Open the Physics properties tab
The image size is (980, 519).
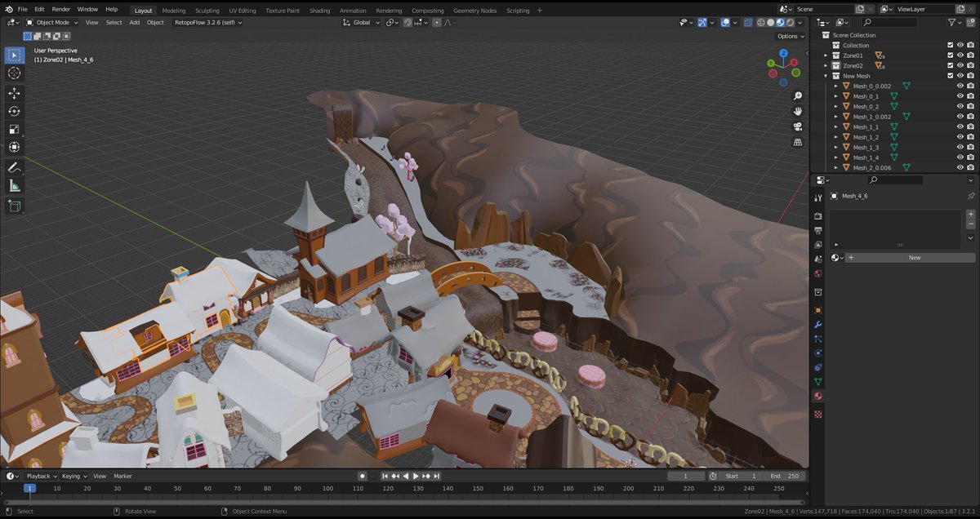[x=818, y=353]
